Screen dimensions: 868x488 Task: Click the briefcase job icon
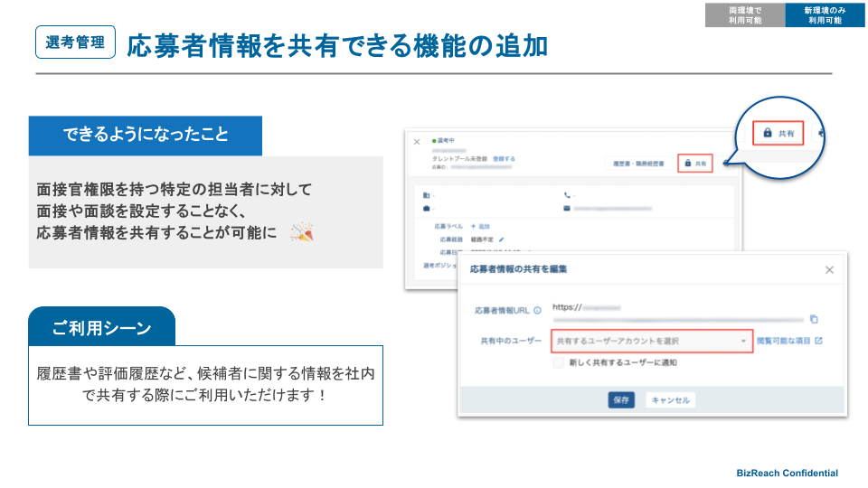click(426, 209)
